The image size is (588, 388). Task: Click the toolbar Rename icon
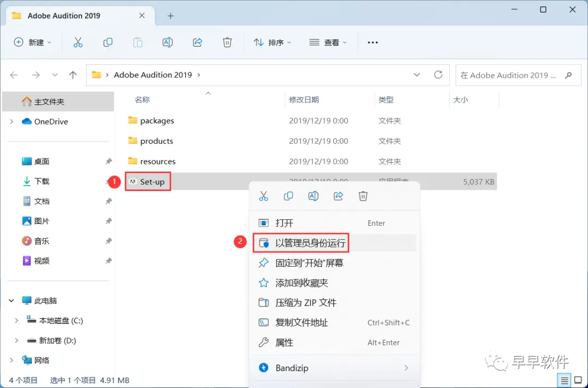pos(167,42)
